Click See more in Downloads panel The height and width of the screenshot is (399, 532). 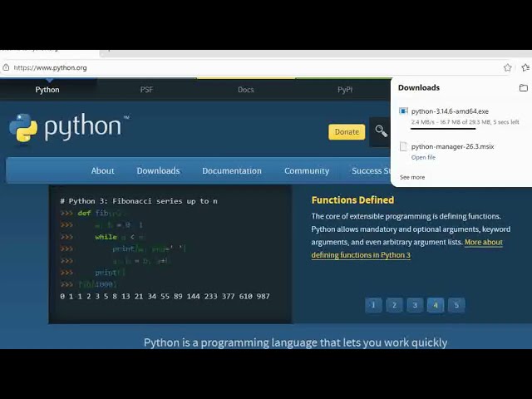pos(412,177)
